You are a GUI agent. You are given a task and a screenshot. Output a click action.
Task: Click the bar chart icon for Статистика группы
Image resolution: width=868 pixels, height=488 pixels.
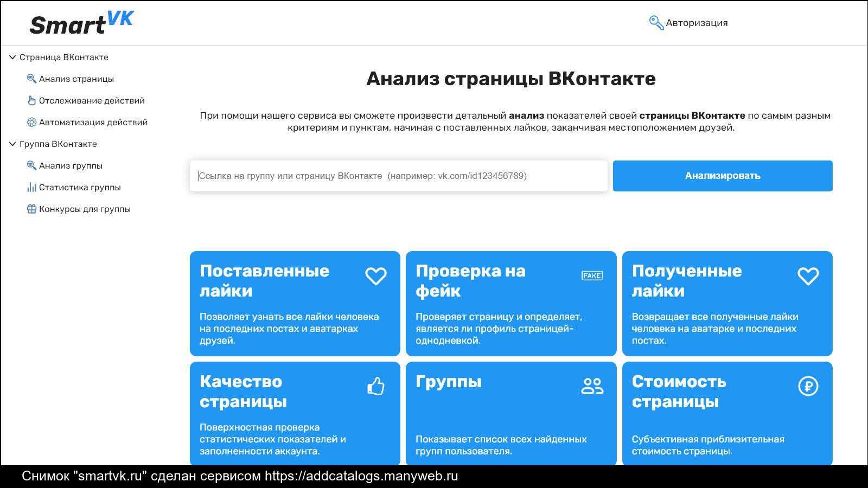[31, 187]
